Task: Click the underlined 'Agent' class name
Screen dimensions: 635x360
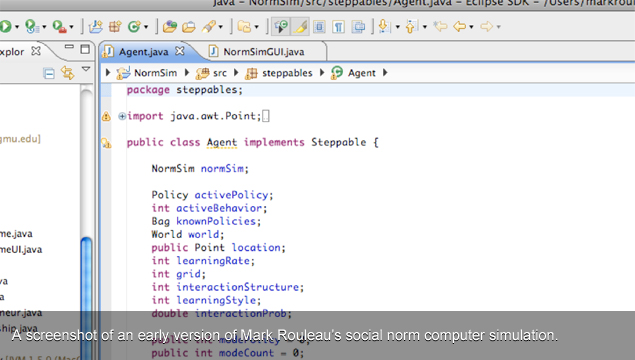Action: pyautogui.click(x=222, y=143)
